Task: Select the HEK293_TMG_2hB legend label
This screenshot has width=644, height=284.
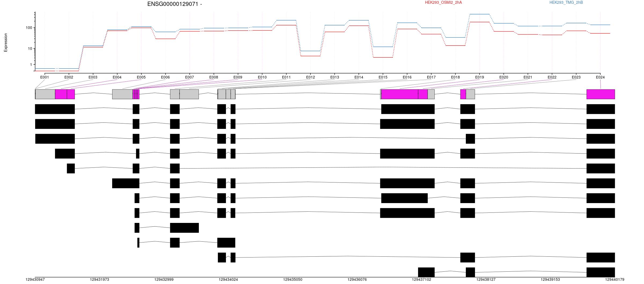Action: (566, 2)
